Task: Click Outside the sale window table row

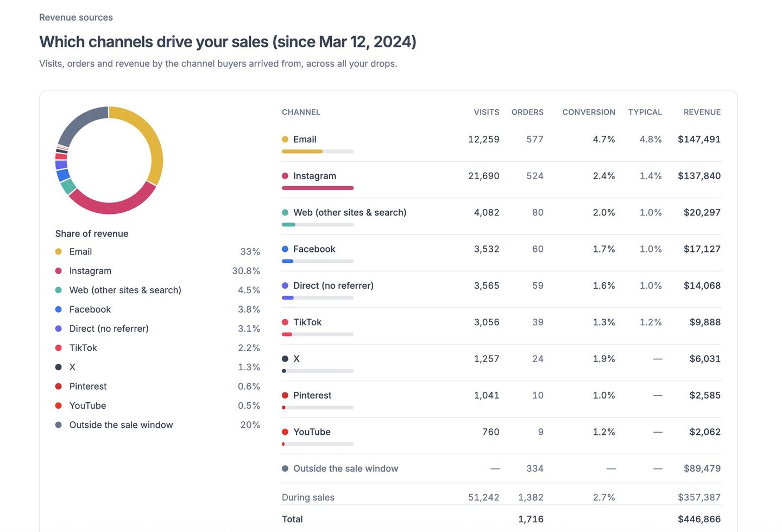Action: click(x=501, y=468)
